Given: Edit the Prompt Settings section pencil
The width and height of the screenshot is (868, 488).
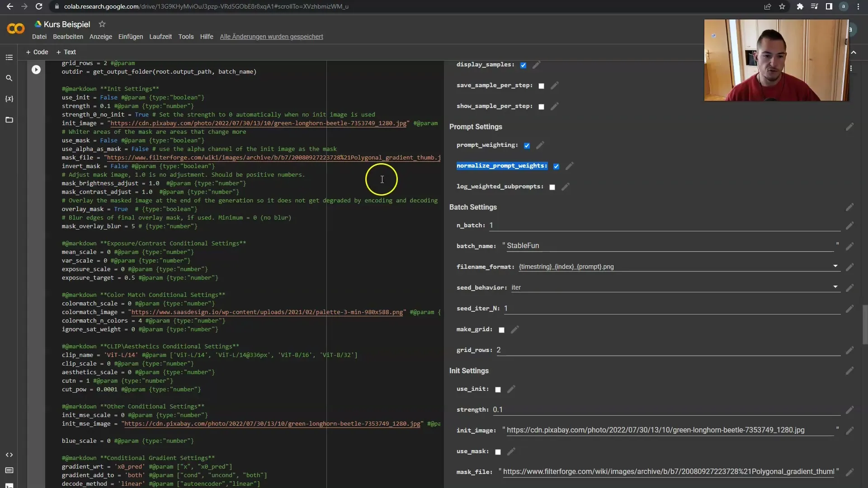Looking at the screenshot, I should pyautogui.click(x=850, y=127).
